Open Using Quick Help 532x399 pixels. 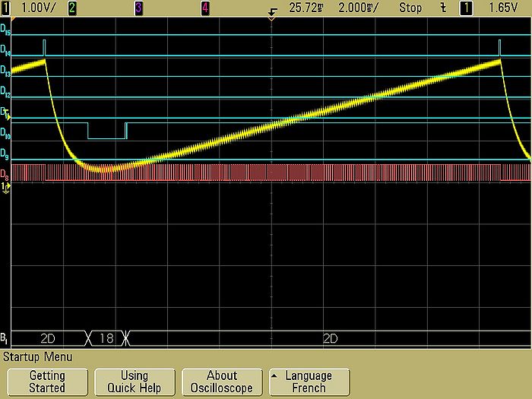135,382
